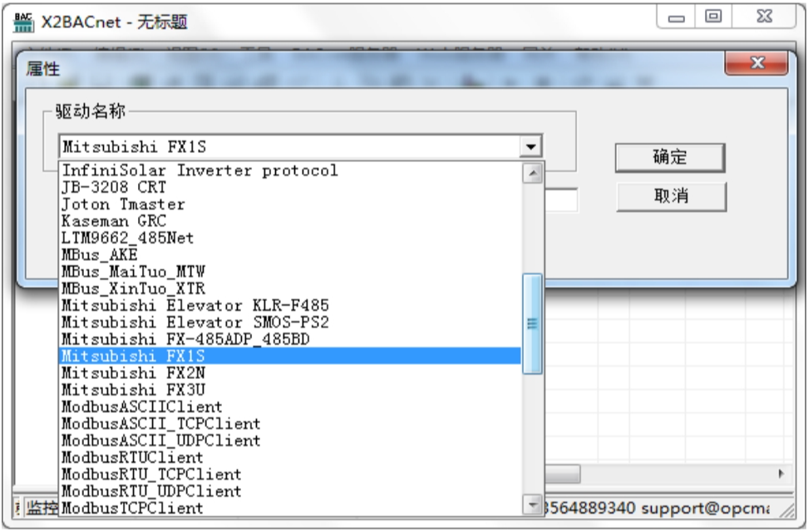The image size is (808, 532).
Task: Pick MBus_AKE in the driver list
Action: click(290, 254)
